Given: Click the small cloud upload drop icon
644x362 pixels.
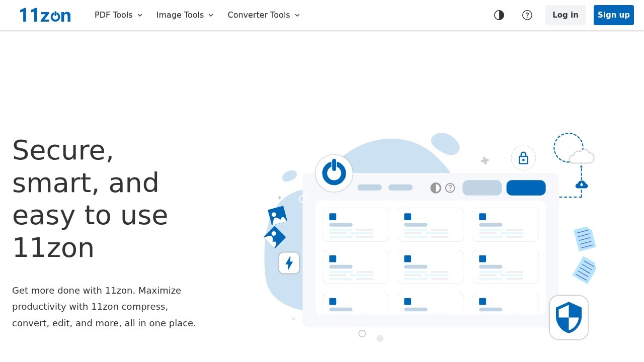Looking at the screenshot, I should (582, 185).
